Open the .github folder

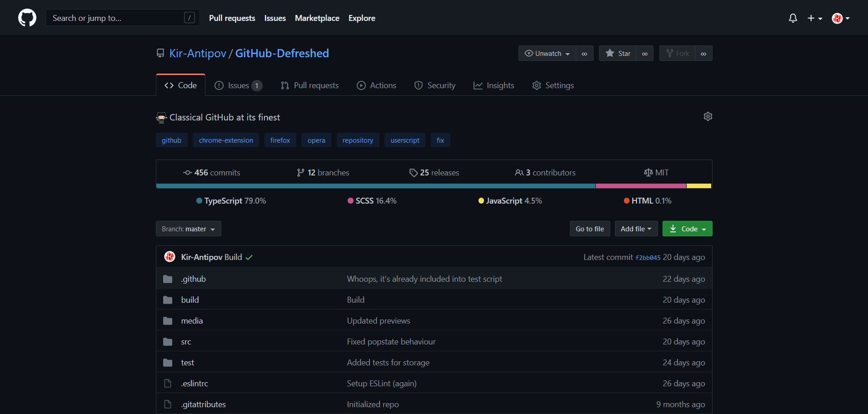(x=194, y=279)
